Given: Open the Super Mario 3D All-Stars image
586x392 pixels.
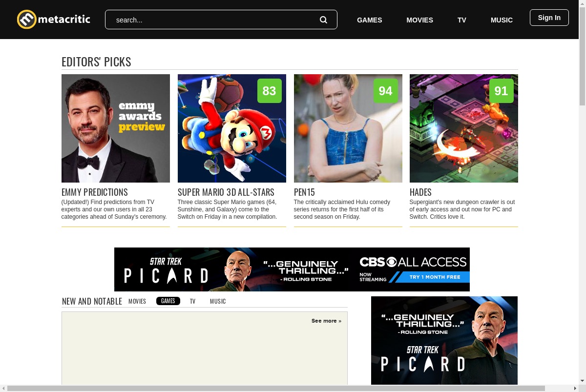Looking at the screenshot, I should pos(232,128).
